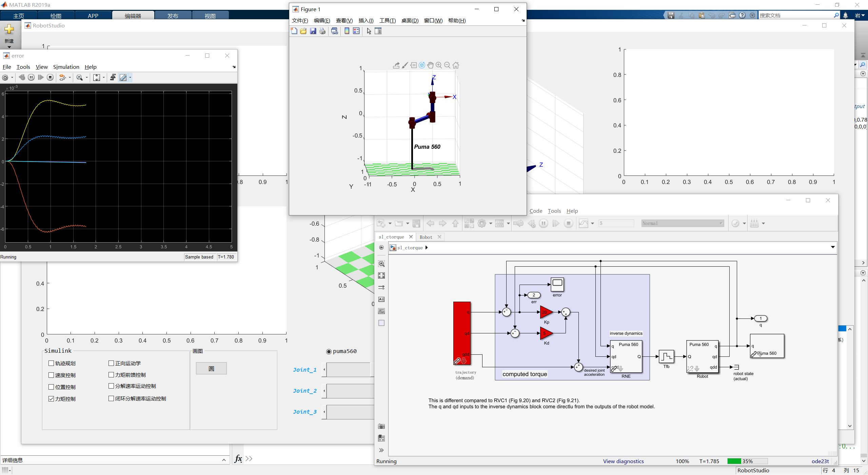Pause the Simulink model simulation
The width and height of the screenshot is (868, 475).
(x=544, y=223)
